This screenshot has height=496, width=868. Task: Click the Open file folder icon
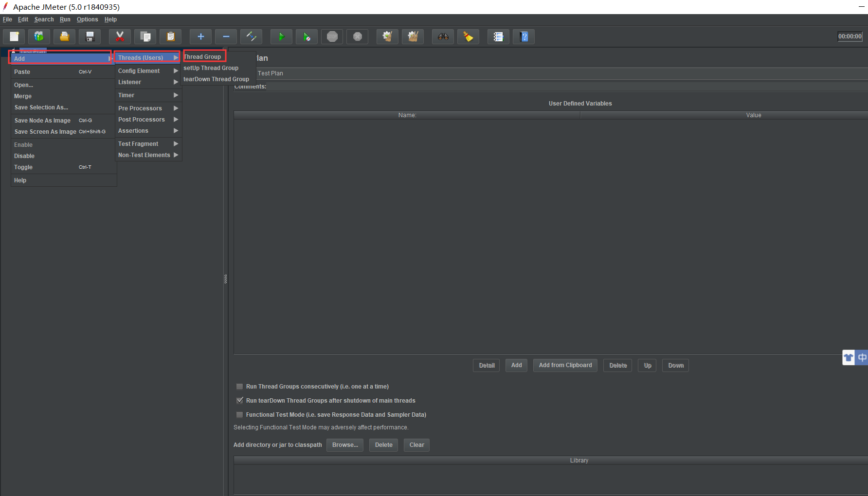(x=64, y=36)
